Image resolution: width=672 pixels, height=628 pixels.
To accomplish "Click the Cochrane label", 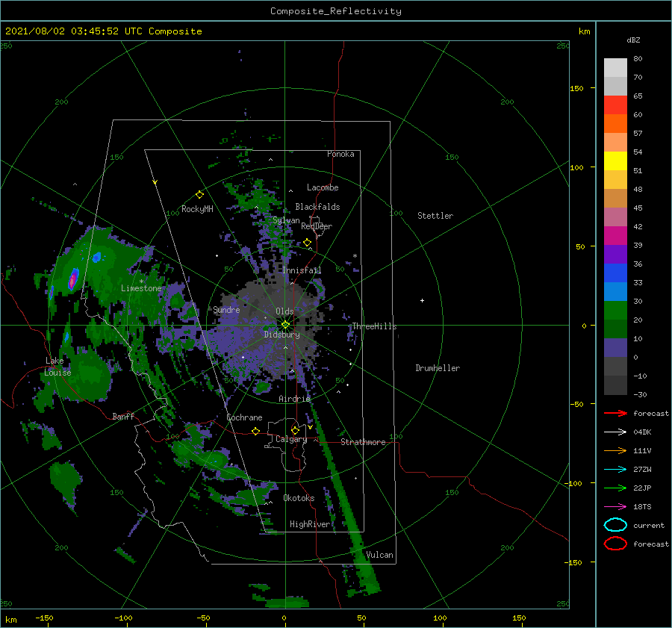I will coord(244,417).
